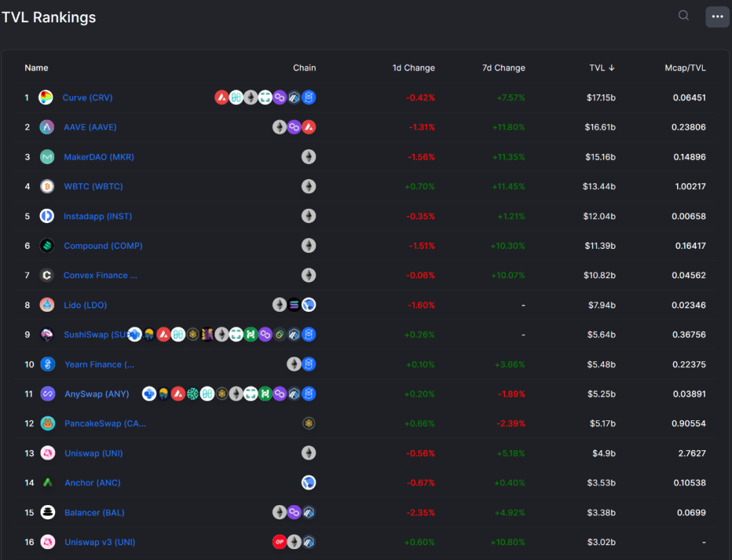Screen dimensions: 732x560
Task: Click the Balancer logo icon
Action: (x=47, y=513)
